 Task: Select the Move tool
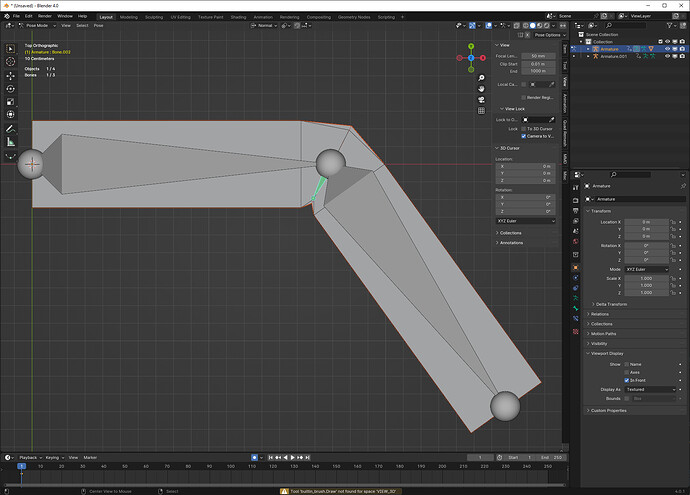pos(11,76)
